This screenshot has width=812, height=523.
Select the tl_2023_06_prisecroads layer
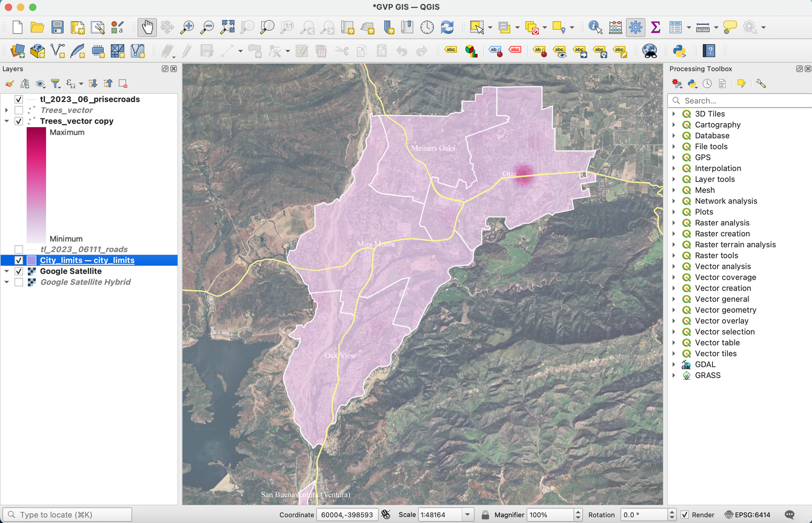pos(90,99)
